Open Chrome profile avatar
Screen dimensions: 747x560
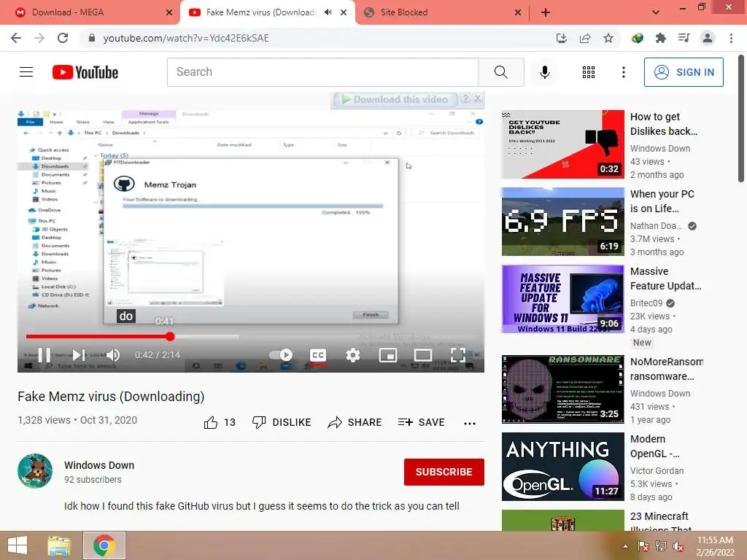[x=708, y=38]
